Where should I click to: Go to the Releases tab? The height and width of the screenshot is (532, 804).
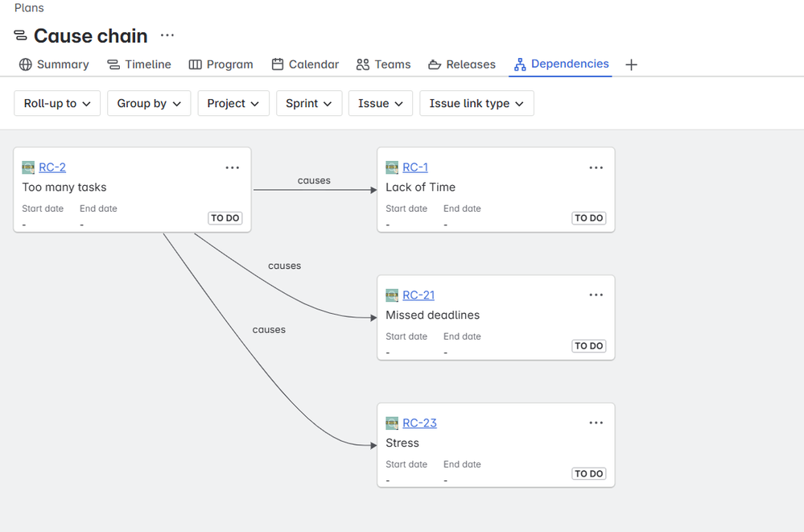[461, 64]
